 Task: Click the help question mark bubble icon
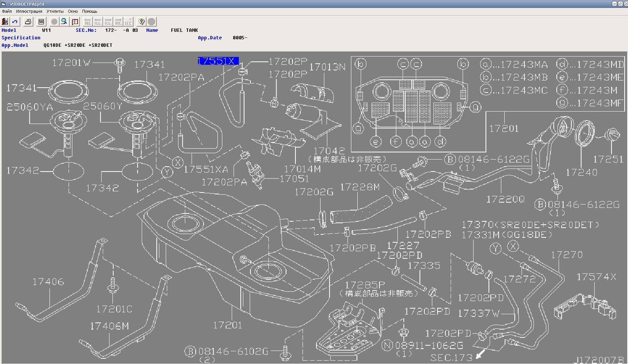coord(141,22)
